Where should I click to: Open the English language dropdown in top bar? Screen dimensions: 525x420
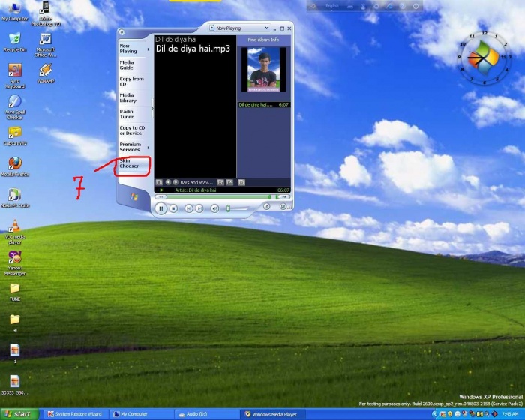(x=331, y=6)
